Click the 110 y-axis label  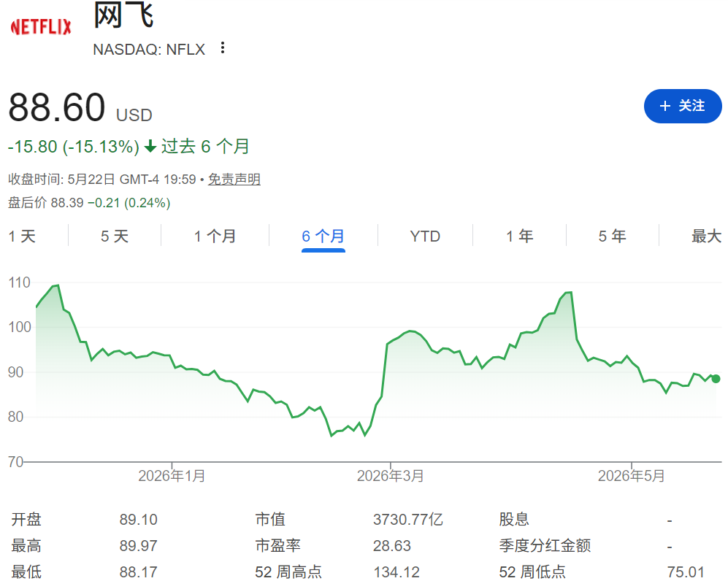(19, 282)
